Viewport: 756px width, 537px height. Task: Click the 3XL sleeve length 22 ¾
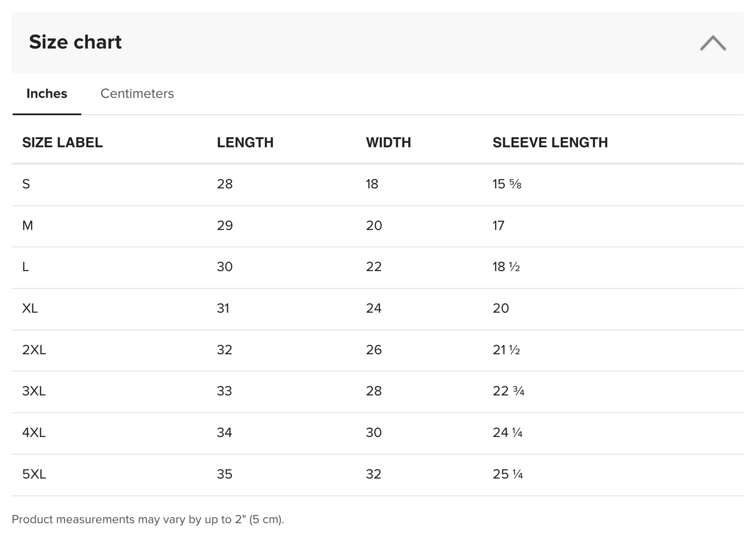coord(508,391)
